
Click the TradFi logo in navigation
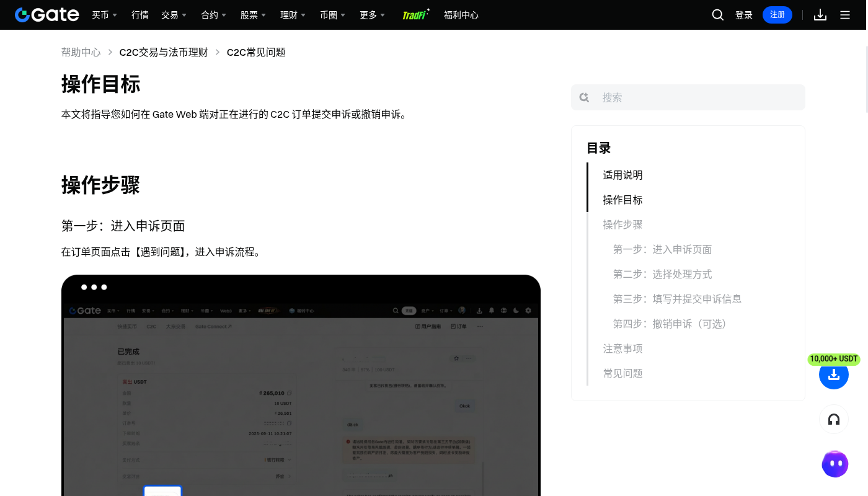tap(416, 15)
